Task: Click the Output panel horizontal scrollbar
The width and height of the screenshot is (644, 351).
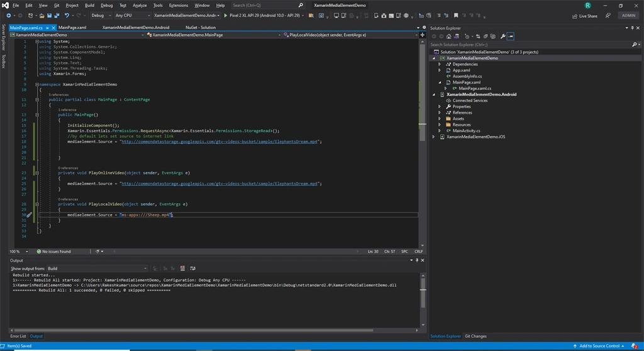Action: [193, 330]
